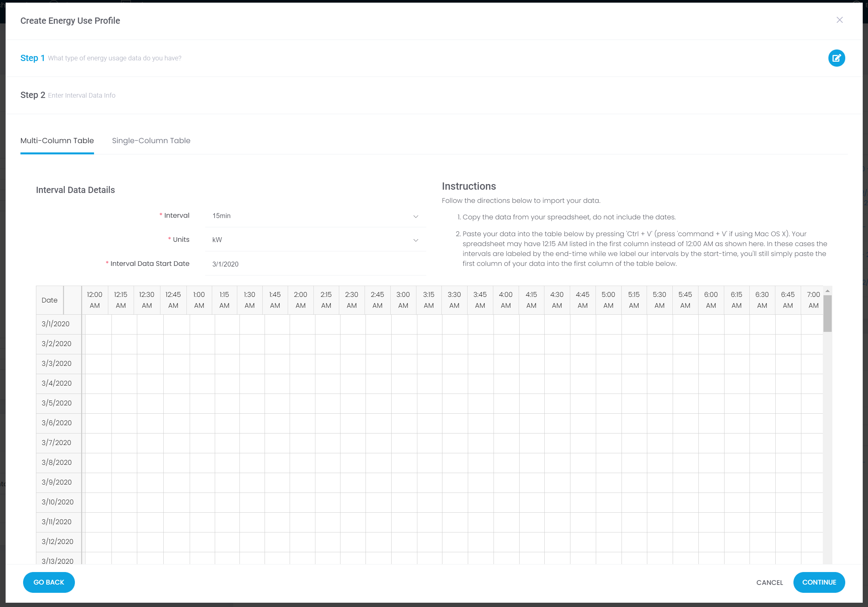868x607 pixels.
Task: Open the Interval dropdown showing 15min
Action: click(x=315, y=216)
